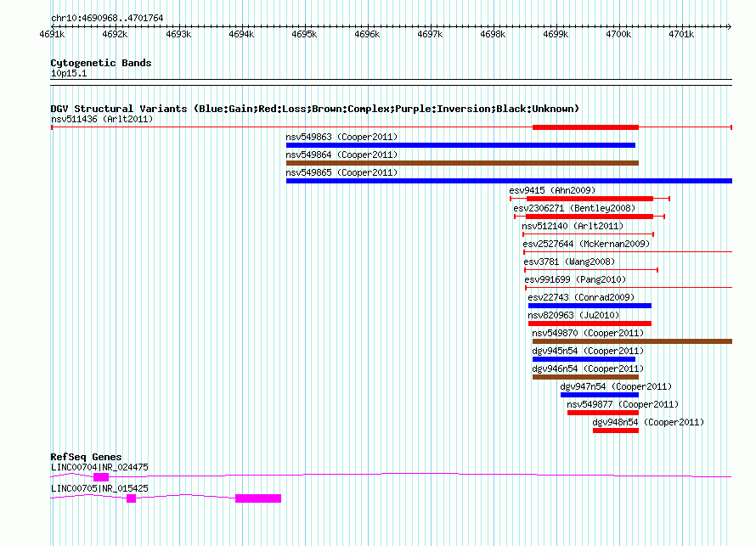Click the nsv549865 blue gain variant bar
Screen dimensions: 756x546
pyautogui.click(x=509, y=181)
